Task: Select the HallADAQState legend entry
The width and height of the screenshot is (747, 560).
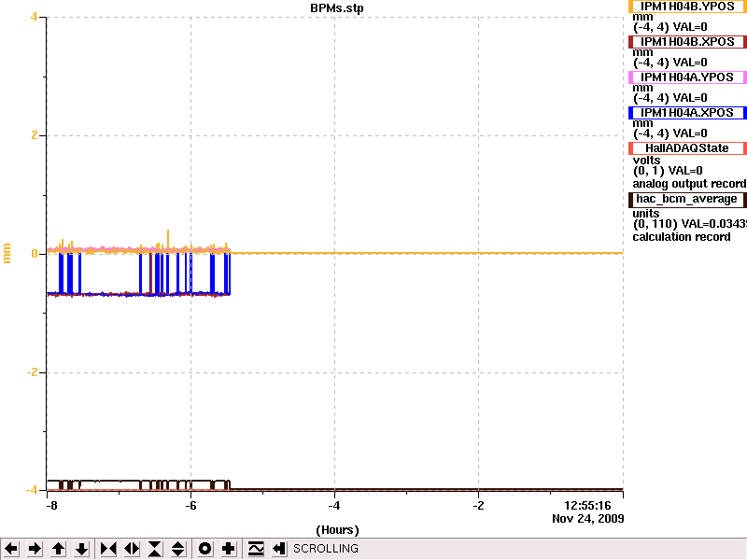Action: [x=687, y=148]
